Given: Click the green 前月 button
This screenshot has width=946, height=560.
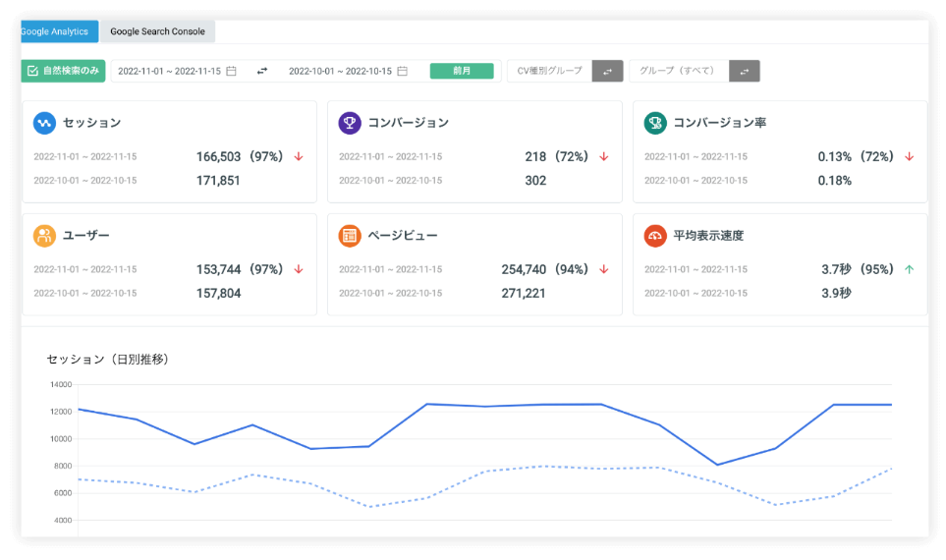Looking at the screenshot, I should 462,71.
